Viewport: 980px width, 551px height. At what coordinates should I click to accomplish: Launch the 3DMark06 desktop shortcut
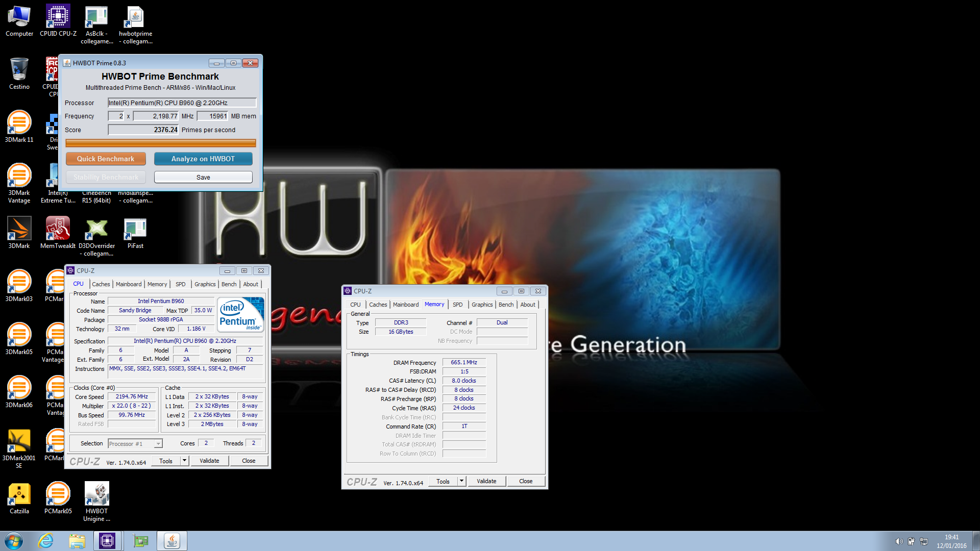pos(19,392)
